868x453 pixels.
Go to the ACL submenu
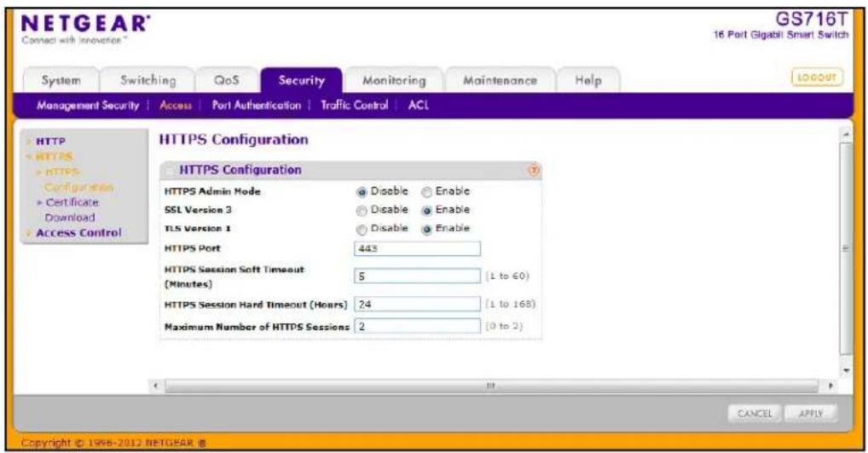(x=419, y=105)
